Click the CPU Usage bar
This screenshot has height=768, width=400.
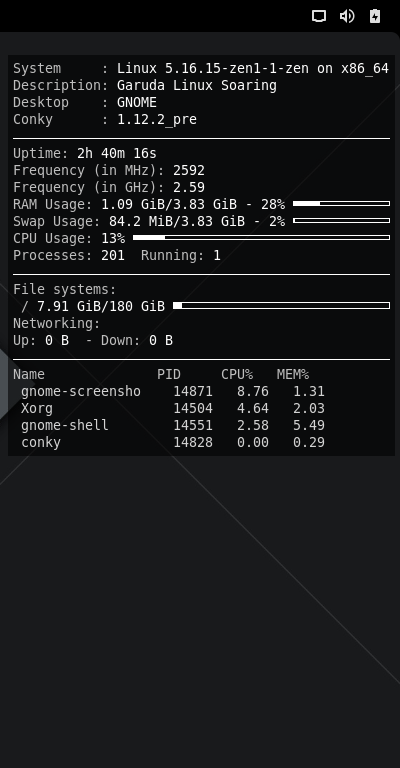click(261, 238)
